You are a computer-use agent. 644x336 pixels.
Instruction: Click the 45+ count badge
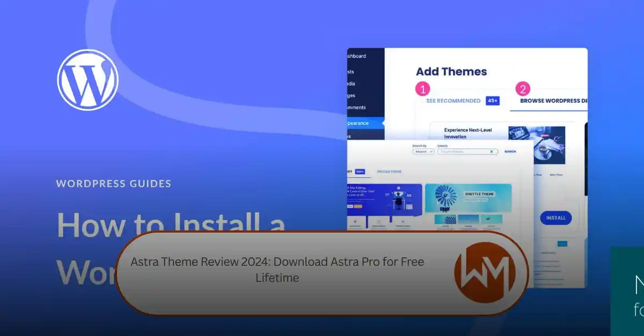493,101
